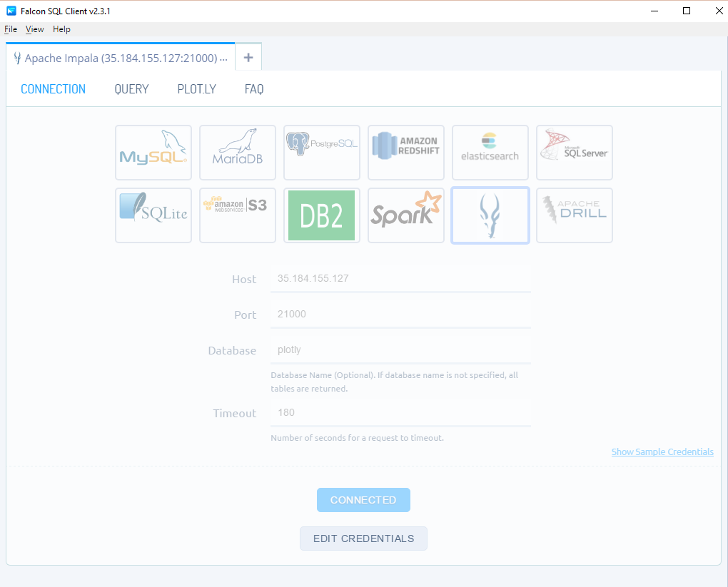
Task: Select the Apache Drill connector
Action: 575,215
